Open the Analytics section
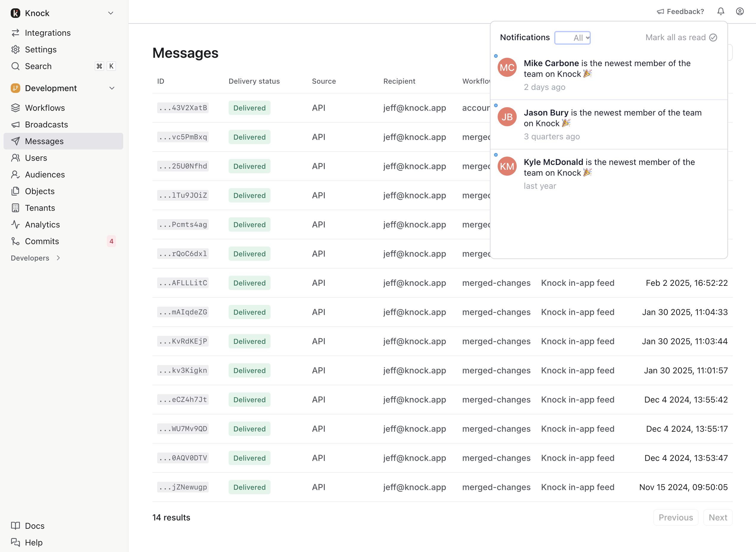This screenshot has width=756, height=552. pyautogui.click(x=42, y=224)
